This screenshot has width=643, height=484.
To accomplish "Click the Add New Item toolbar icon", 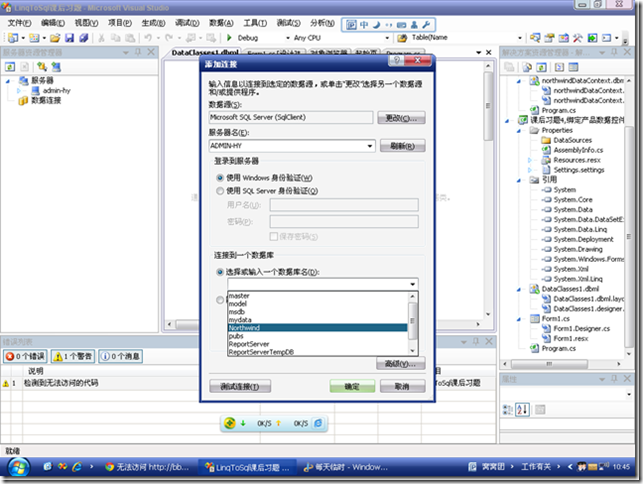I will coord(34,38).
